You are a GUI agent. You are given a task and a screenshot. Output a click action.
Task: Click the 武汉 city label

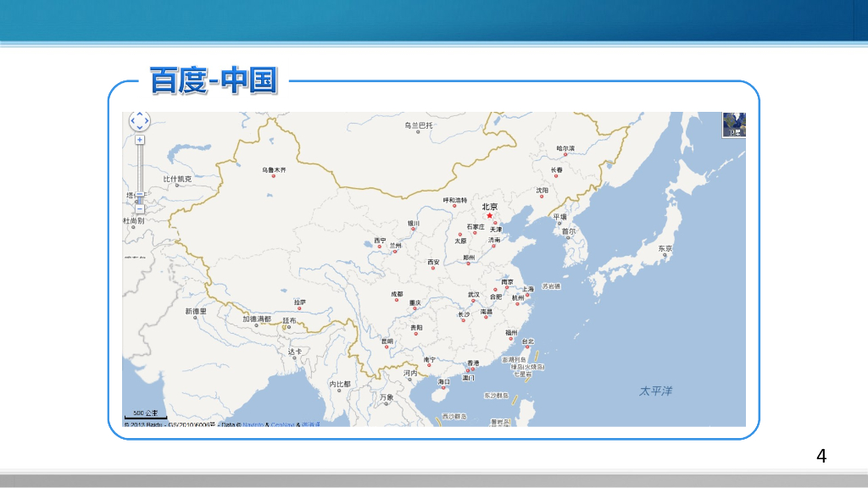[x=473, y=294]
